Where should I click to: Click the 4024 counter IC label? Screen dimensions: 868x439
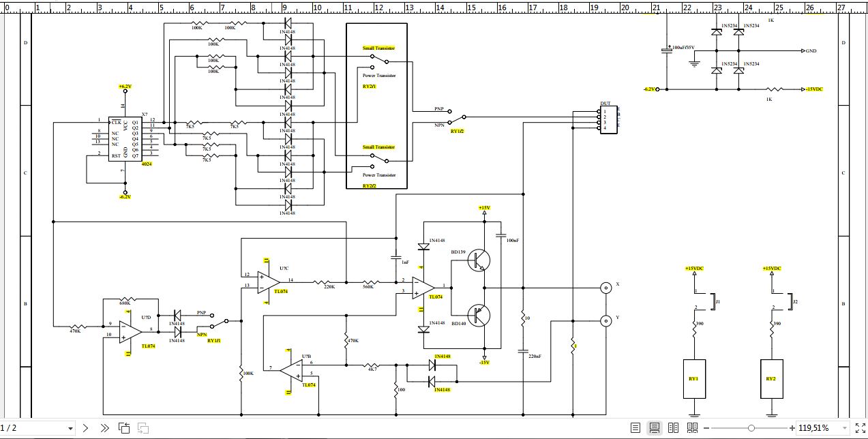(147, 165)
